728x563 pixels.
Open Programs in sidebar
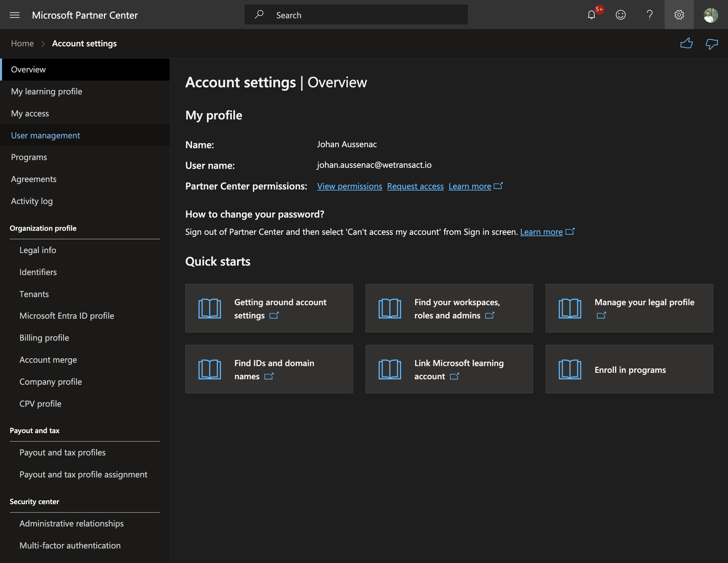tap(85, 157)
